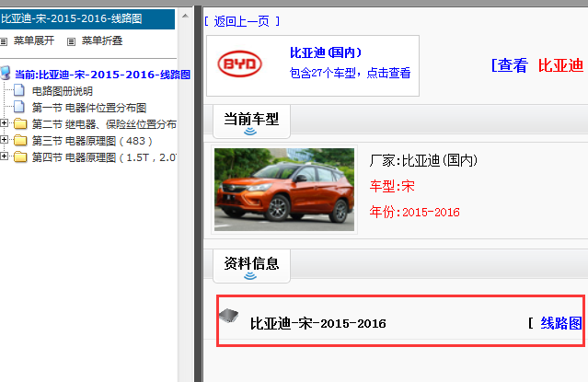Open the 线路图 link for 比亚迪-宋

click(x=561, y=323)
